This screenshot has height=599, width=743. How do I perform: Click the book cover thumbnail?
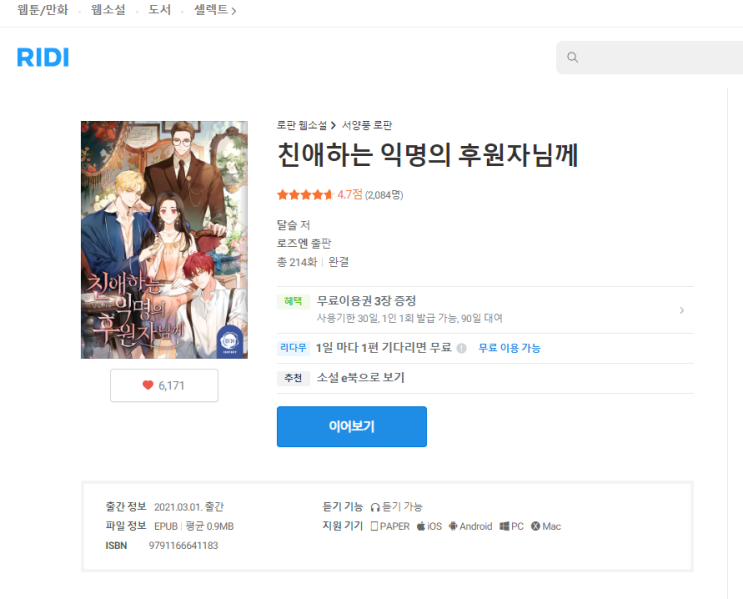click(x=164, y=240)
